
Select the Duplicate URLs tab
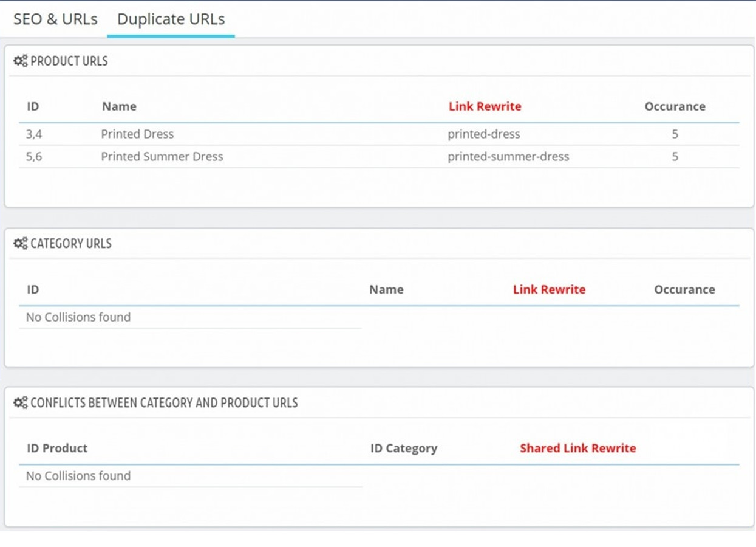171,19
